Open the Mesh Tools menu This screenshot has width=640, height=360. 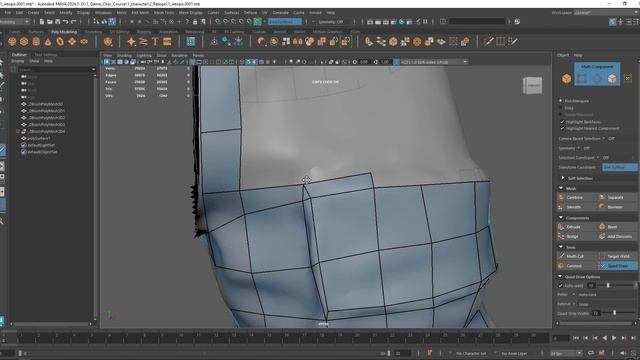164,13
